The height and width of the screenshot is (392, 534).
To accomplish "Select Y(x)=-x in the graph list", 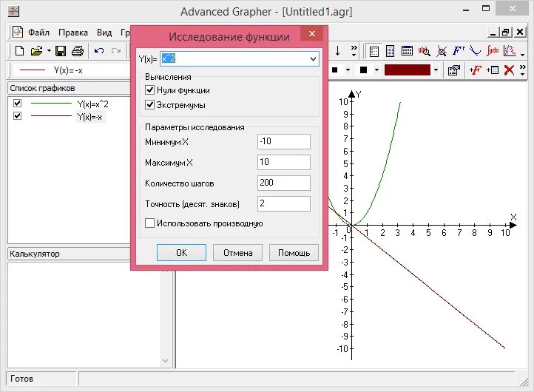I will 89,117.
